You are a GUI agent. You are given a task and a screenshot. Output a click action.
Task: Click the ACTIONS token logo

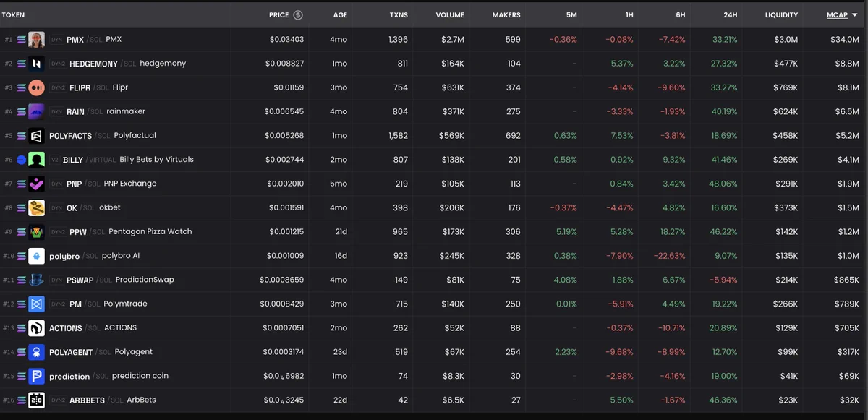pyautogui.click(x=36, y=328)
